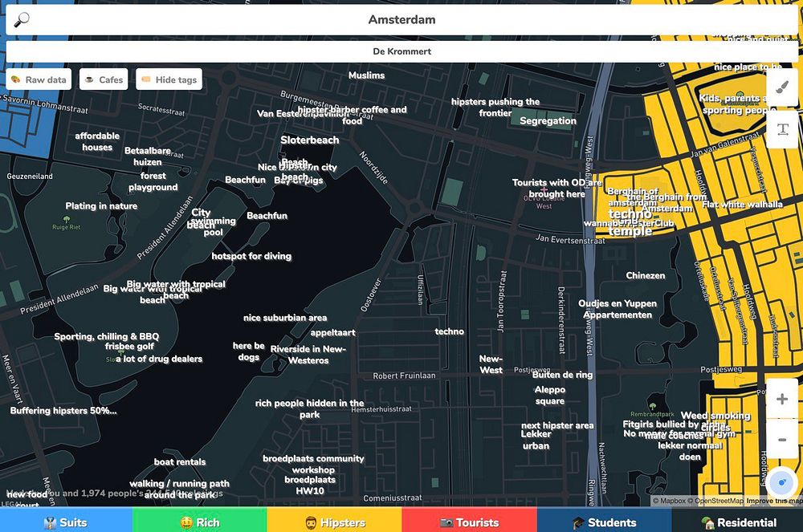Select the Students category tab
Image resolution: width=803 pixels, height=532 pixels.
(605, 522)
